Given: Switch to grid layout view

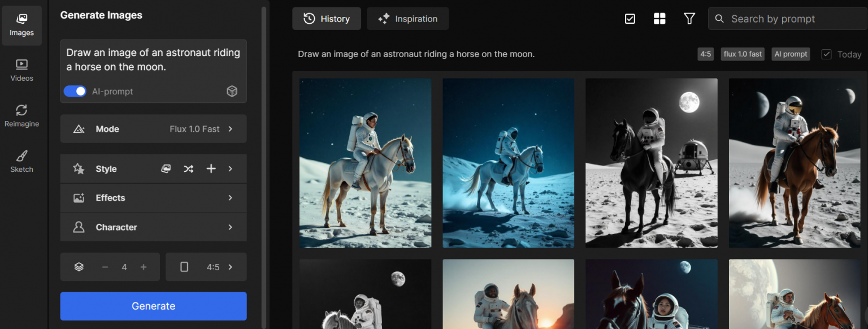Looking at the screenshot, I should 659,18.
